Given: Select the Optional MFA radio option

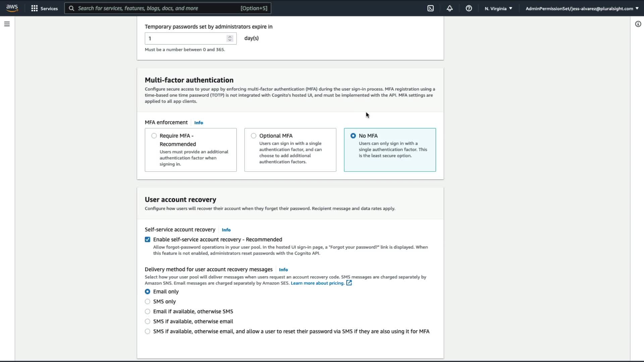Looking at the screenshot, I should pos(254,136).
